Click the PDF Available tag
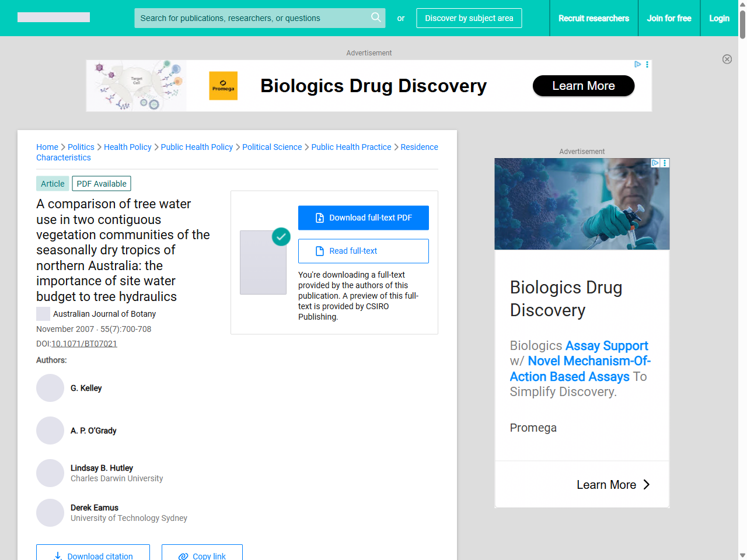The image size is (747, 560). pos(102,184)
